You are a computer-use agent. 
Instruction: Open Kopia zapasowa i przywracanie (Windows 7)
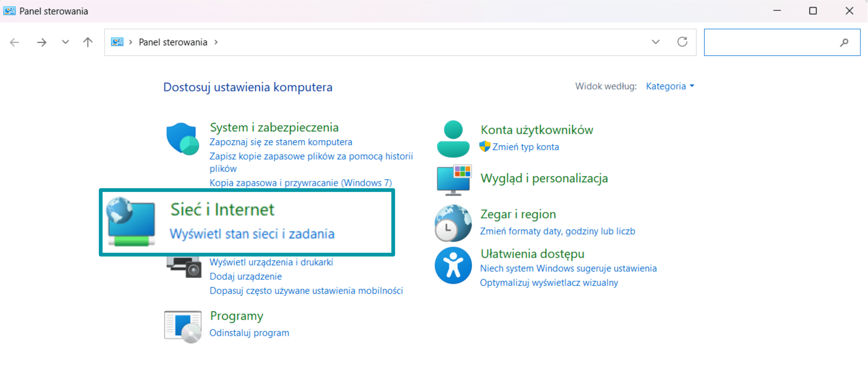tap(301, 182)
